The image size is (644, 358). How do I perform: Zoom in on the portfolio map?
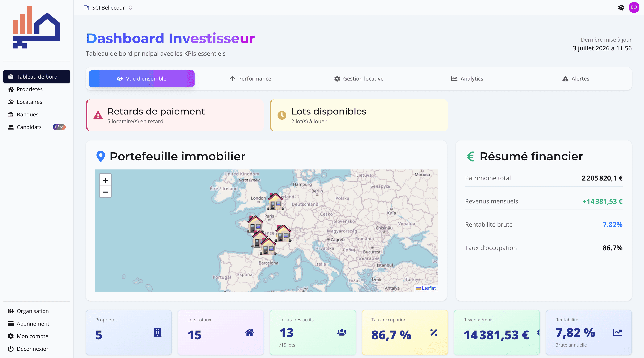tap(105, 180)
